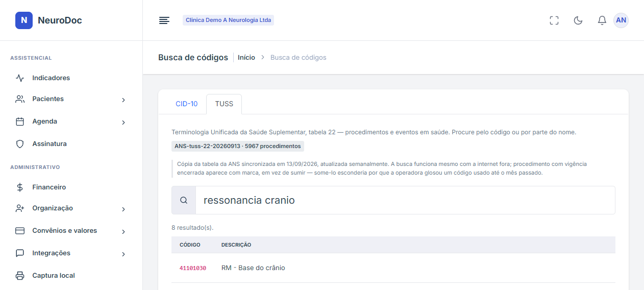Screen dimensions: 644x290
Task: Click the Clinica Demo A Neurologia Ltda badge
Action: [x=228, y=20]
